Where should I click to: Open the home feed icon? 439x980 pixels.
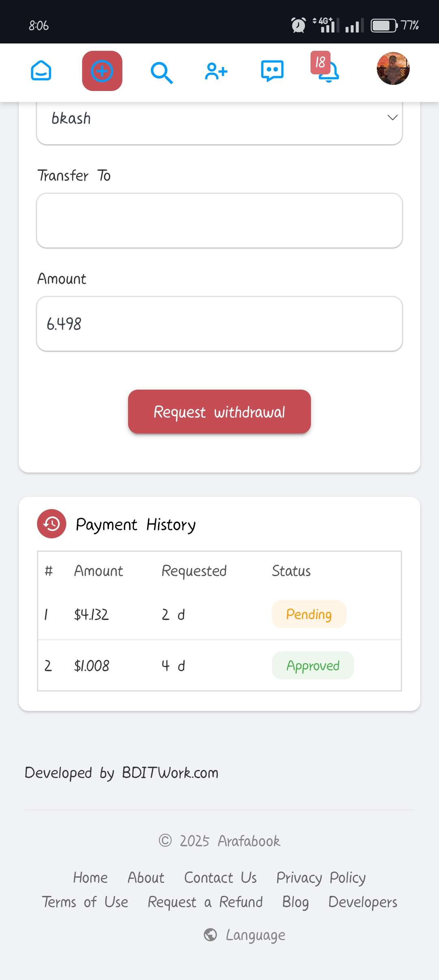41,71
